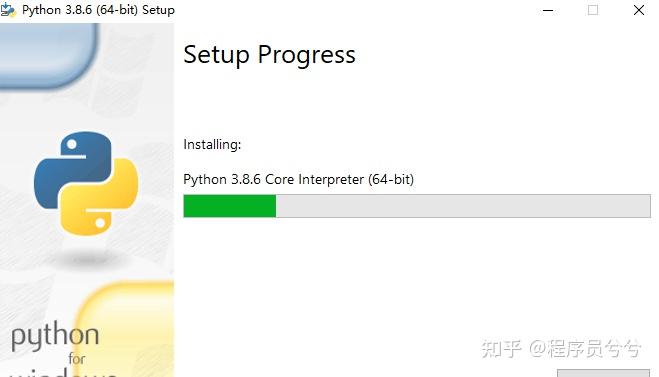Click the partially visible "windows" text
This screenshot has width=659, height=377.
(x=63, y=372)
